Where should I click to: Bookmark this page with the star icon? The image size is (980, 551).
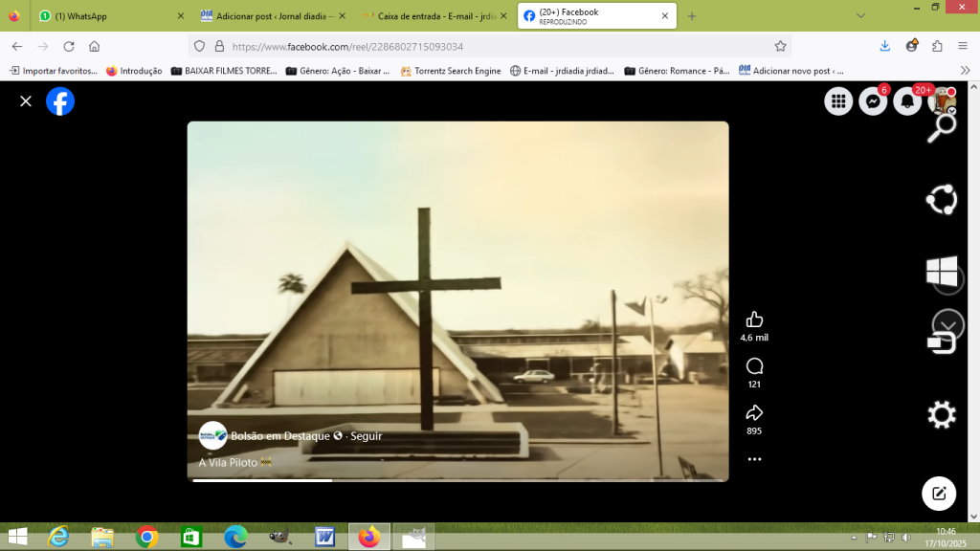coord(780,46)
